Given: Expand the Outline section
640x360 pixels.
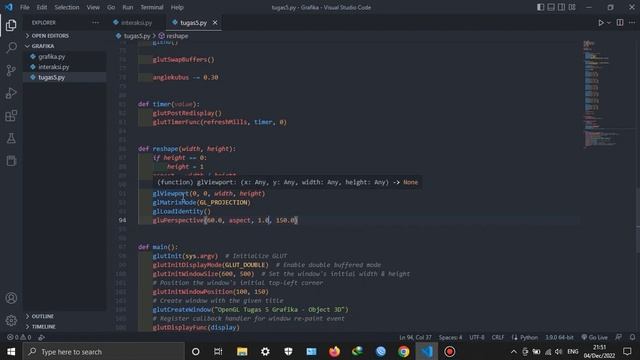Looking at the screenshot, I should point(64,316).
